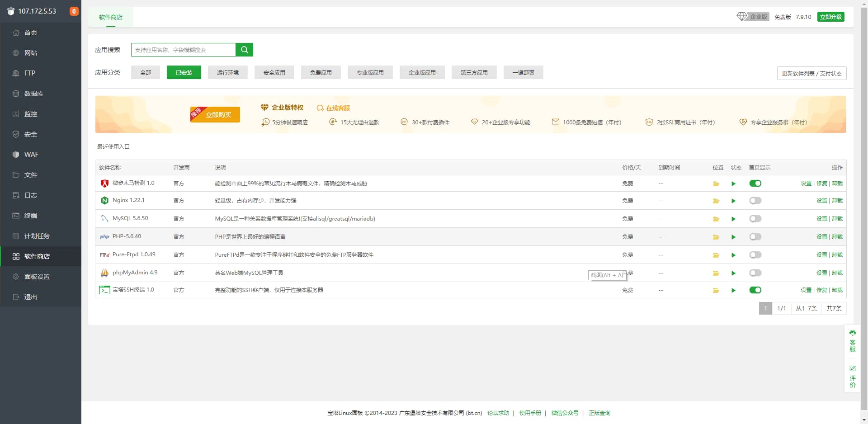Open folder location for 微步木马检测 1.0
Screen dimensions: 868x424
[716, 184]
